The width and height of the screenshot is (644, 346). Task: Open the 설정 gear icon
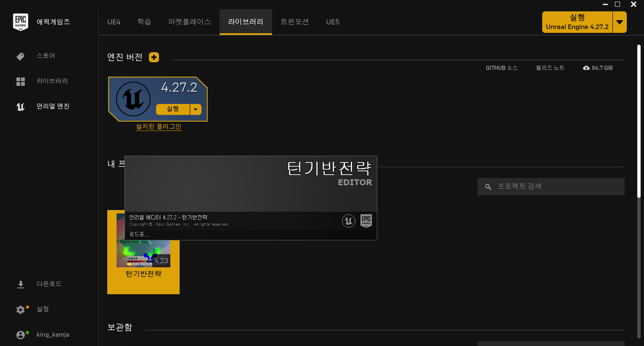(x=21, y=310)
